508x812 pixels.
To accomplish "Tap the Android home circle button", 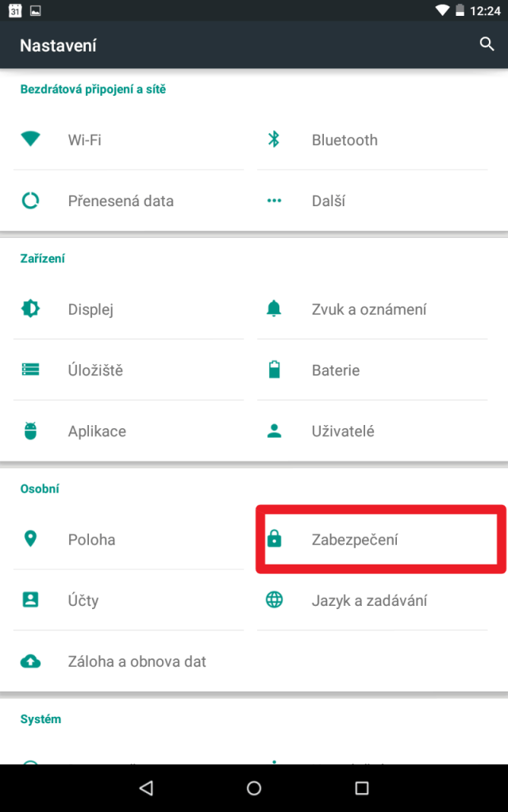I will pos(254,788).
